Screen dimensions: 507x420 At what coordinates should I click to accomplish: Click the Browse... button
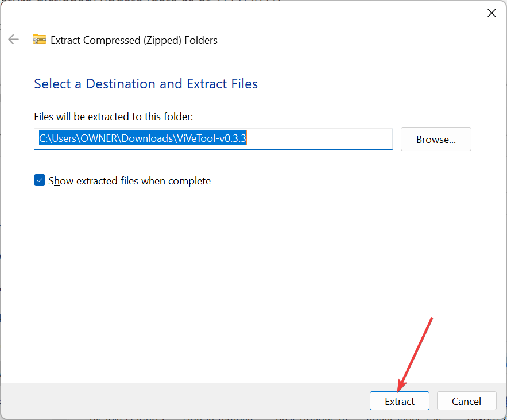[436, 139]
